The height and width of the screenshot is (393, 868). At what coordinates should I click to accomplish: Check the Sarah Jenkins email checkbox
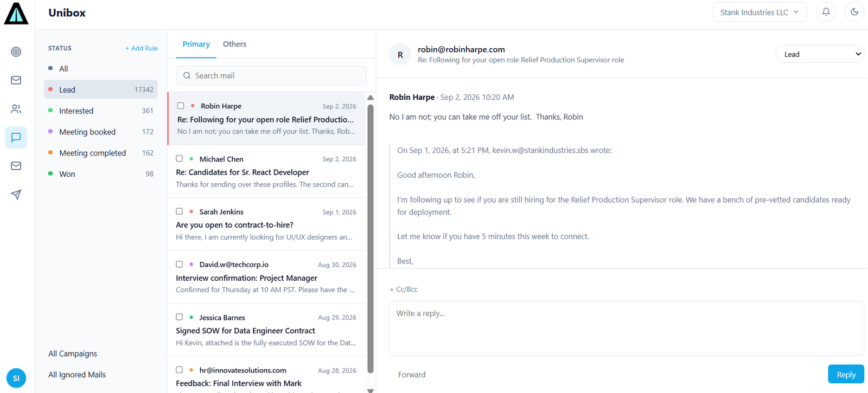point(180,211)
